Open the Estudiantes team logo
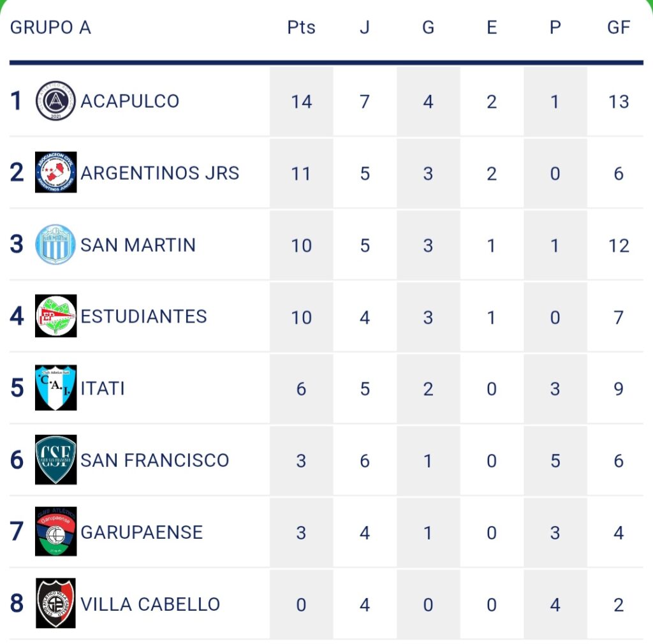The image size is (653, 644). point(56,316)
